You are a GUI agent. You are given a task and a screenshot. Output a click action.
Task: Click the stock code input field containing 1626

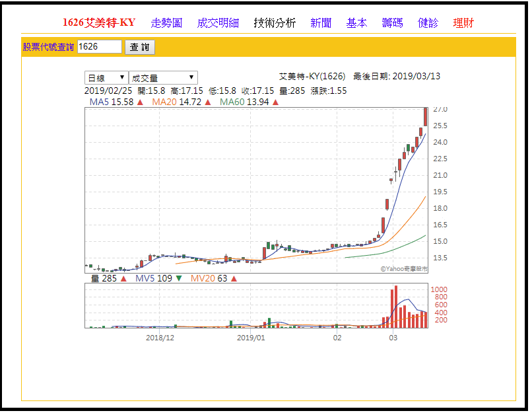pos(100,46)
